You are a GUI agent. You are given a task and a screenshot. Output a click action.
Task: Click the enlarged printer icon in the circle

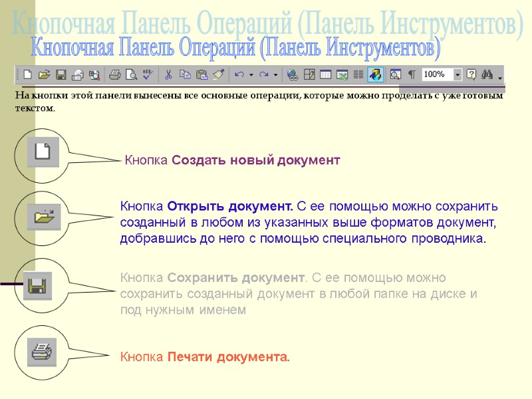(42, 352)
